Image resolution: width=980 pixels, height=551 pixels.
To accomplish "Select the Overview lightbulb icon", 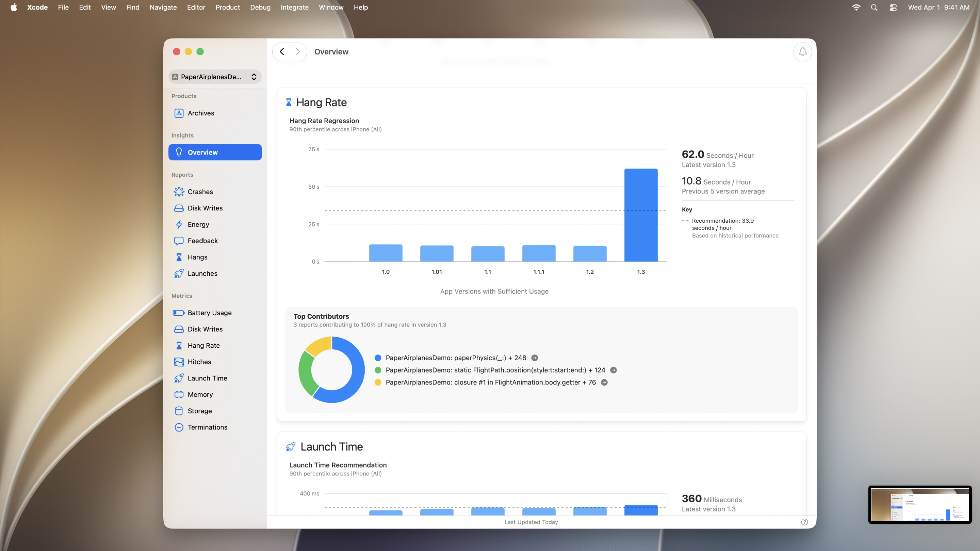I will (179, 152).
